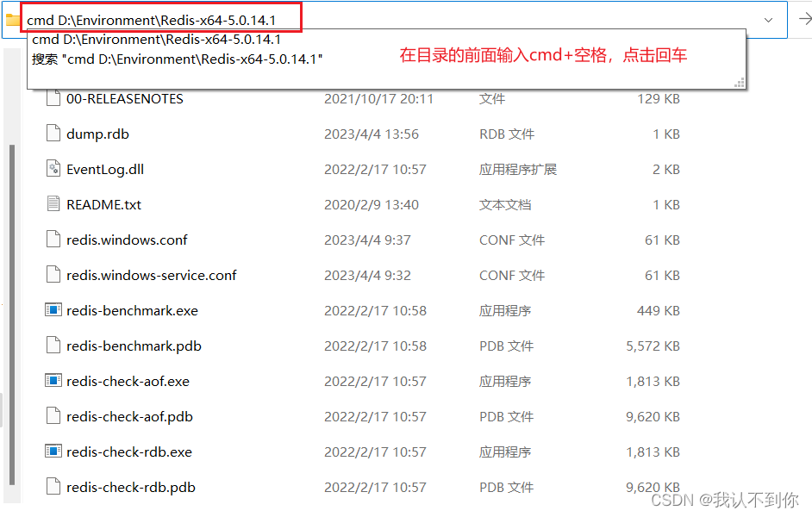
Task: Select the dump.rdb file name
Action: click(98, 134)
